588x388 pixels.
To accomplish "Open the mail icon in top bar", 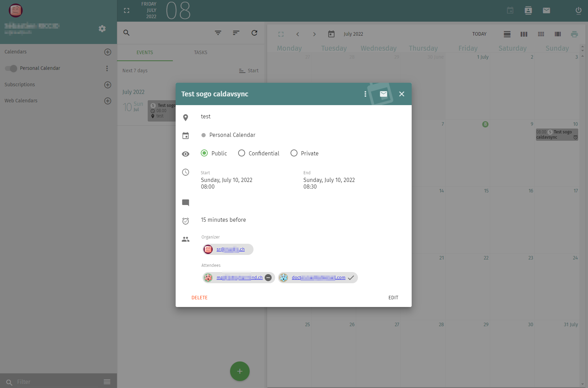I will 546,10.
